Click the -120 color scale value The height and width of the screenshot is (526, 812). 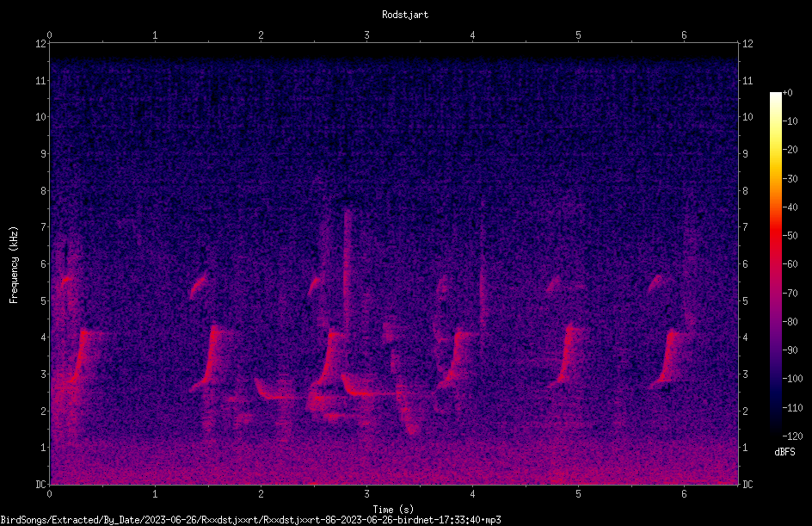point(793,436)
